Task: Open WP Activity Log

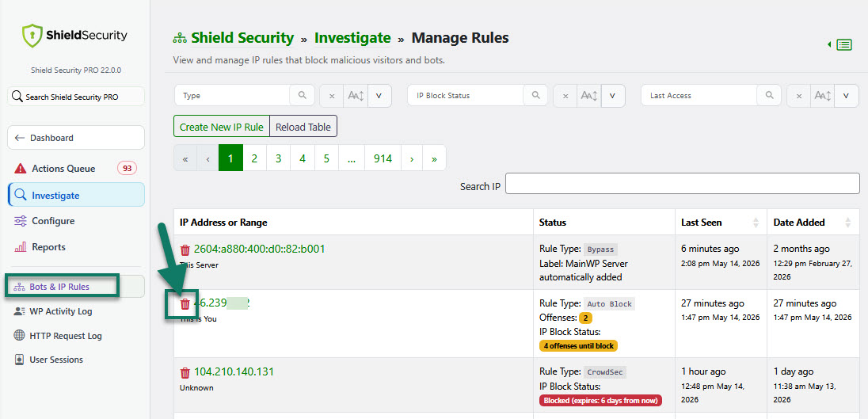Action: tap(60, 311)
